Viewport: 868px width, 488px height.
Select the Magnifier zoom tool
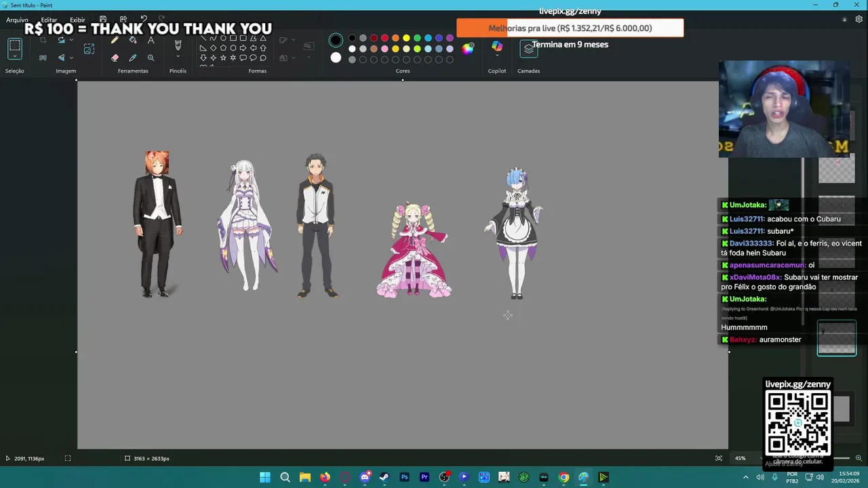151,58
